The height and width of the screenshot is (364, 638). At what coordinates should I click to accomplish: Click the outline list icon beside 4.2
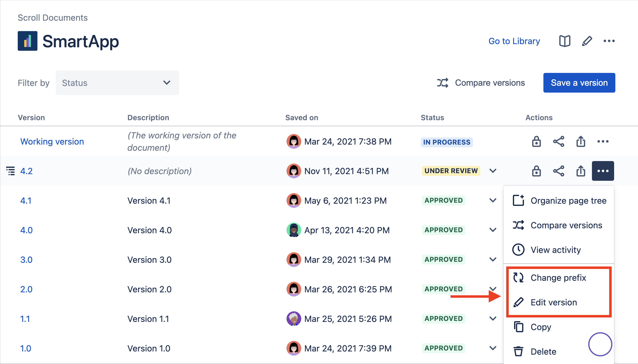coord(11,171)
